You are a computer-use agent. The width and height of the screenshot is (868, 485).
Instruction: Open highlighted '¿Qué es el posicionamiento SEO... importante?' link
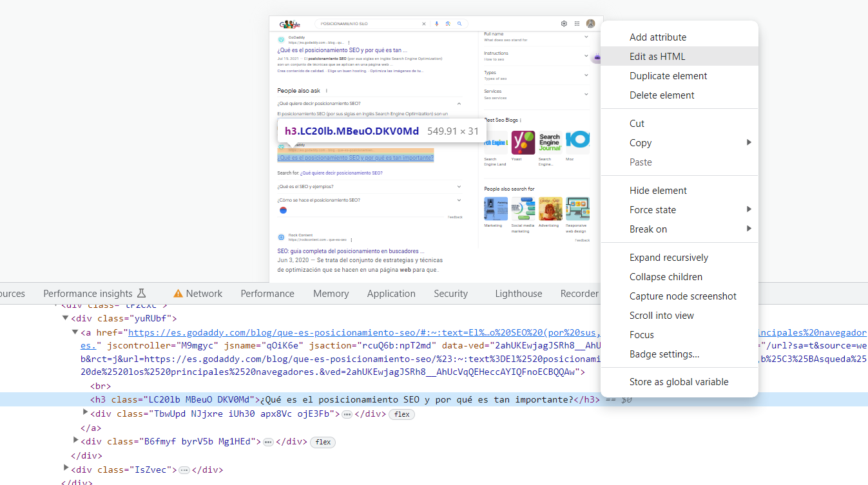[x=356, y=158]
